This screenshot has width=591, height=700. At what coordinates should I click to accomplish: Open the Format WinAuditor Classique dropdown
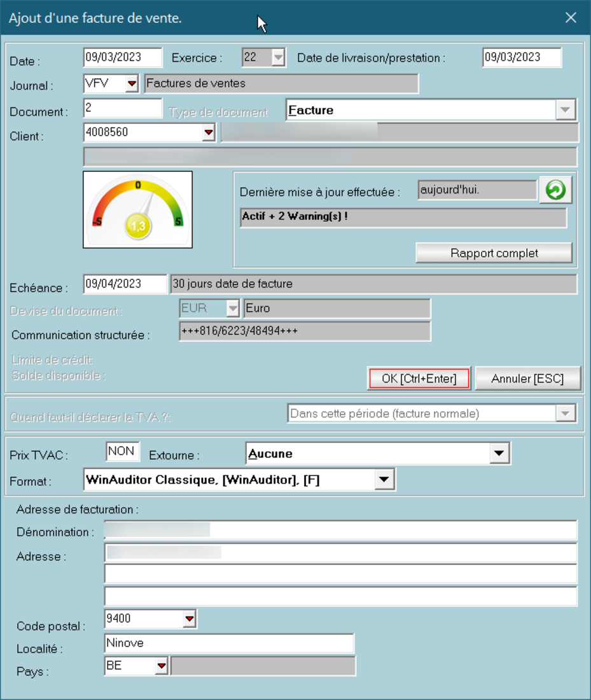tap(384, 480)
